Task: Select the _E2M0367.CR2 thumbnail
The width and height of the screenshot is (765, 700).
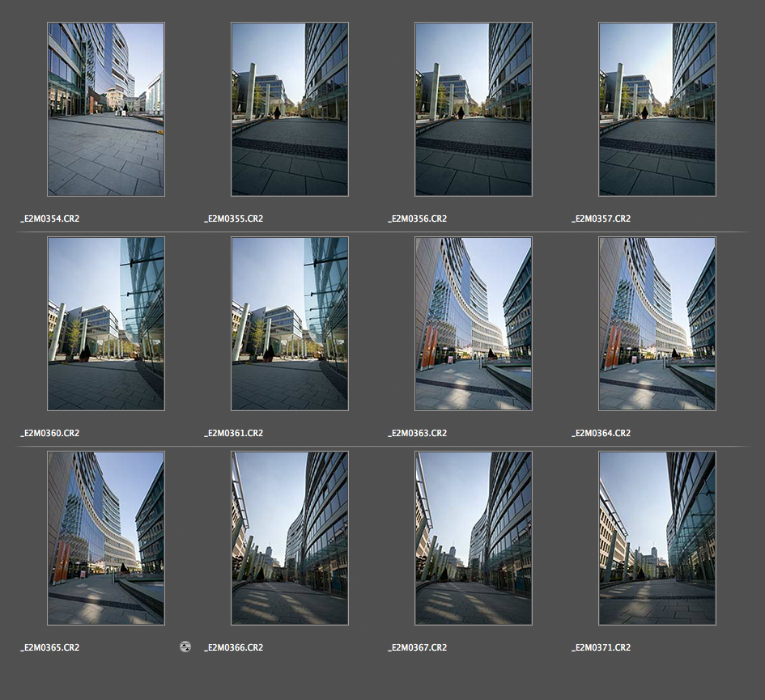Action: 474,538
